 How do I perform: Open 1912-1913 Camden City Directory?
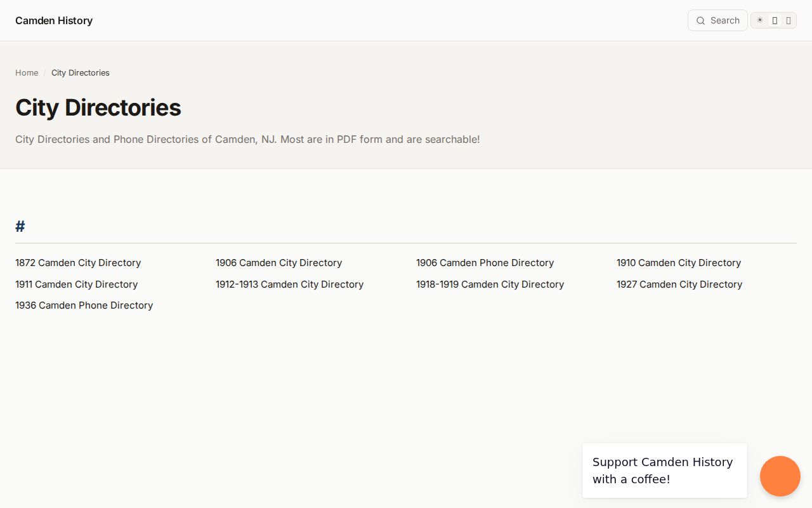tap(289, 284)
